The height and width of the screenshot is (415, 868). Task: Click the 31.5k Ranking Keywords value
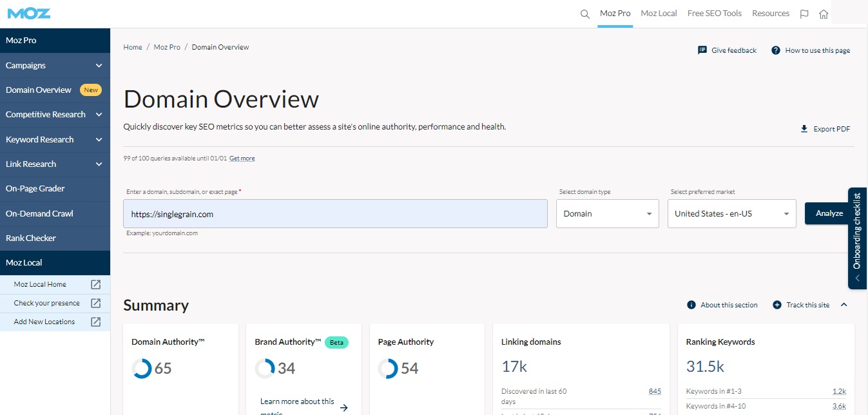point(705,367)
